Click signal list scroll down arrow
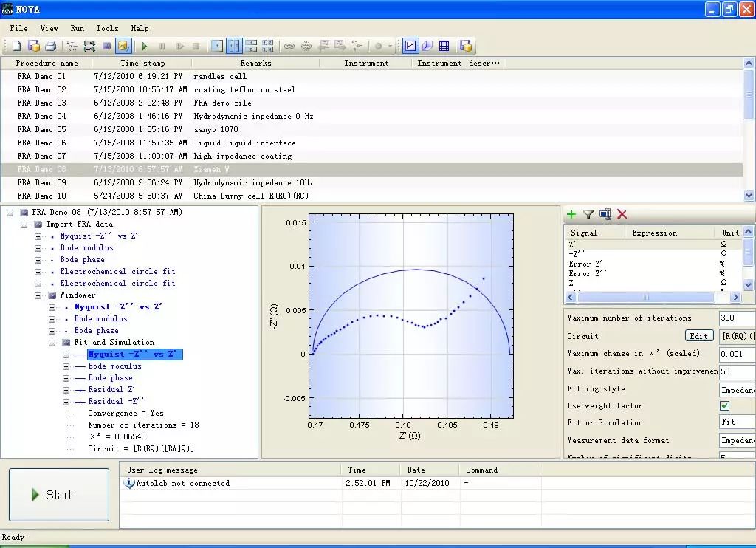This screenshot has height=548, width=756. (749, 284)
